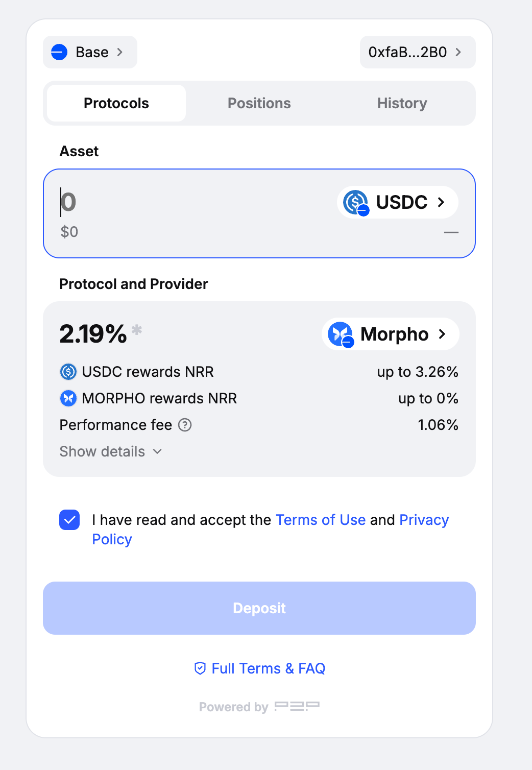Image resolution: width=532 pixels, height=770 pixels.
Task: Click the Performance fee help question icon
Action: click(x=185, y=425)
